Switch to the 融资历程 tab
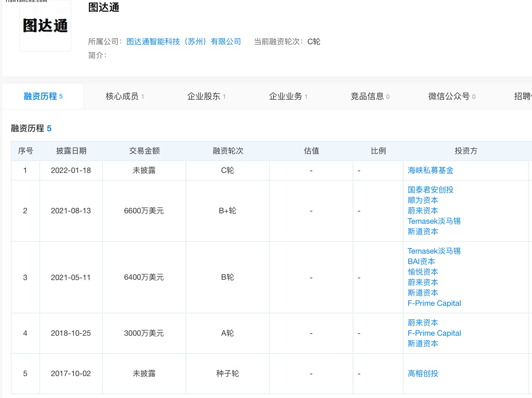 (x=43, y=96)
